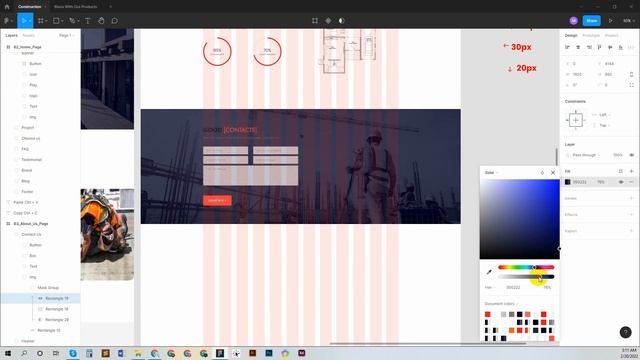Click the saturation brightness color area
This screenshot has height=360, width=640.
point(520,220)
